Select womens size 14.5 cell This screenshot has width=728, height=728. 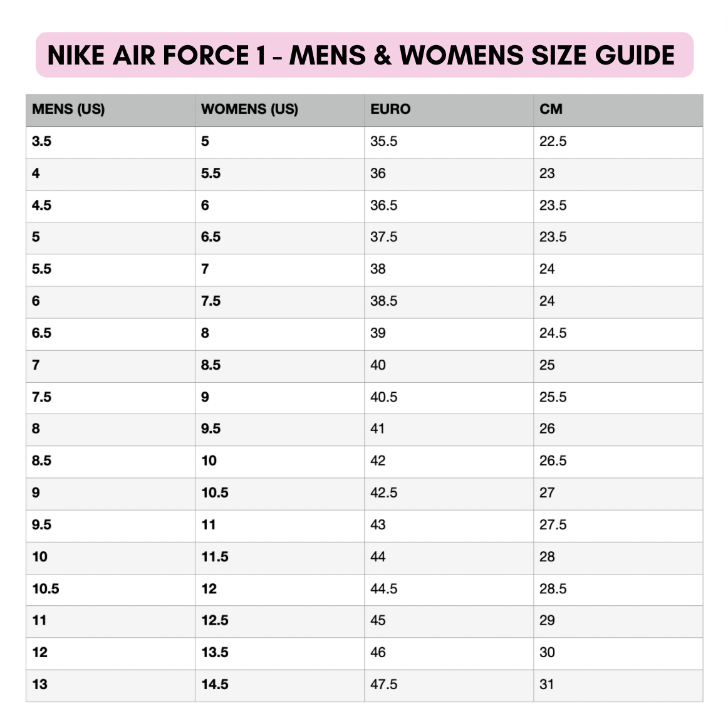point(214,685)
